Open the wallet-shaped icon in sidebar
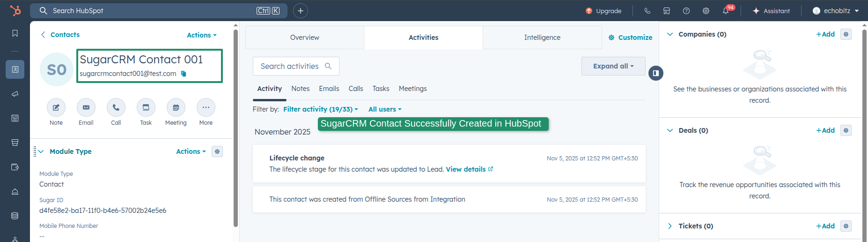 (x=15, y=167)
